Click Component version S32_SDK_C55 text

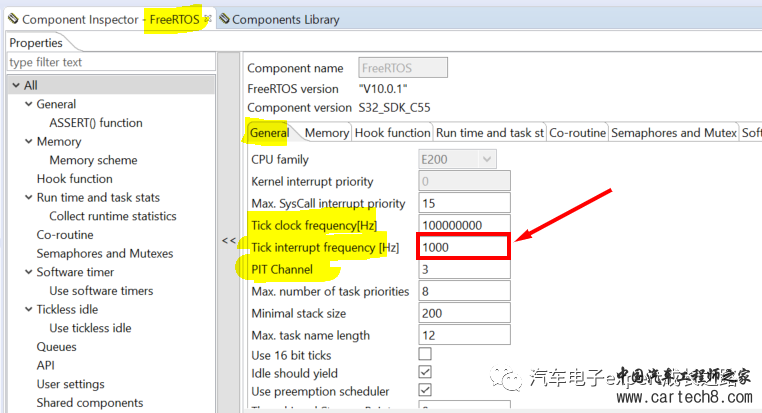(395, 107)
